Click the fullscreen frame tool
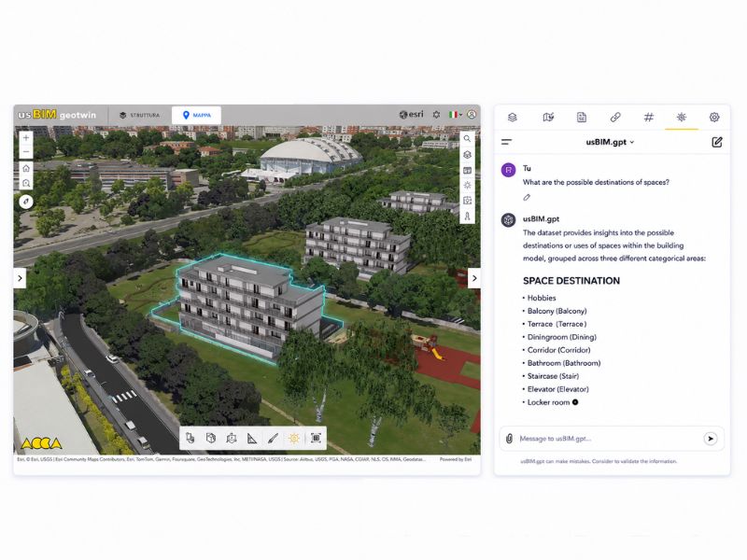Screen dimensions: 747x560 316,438
